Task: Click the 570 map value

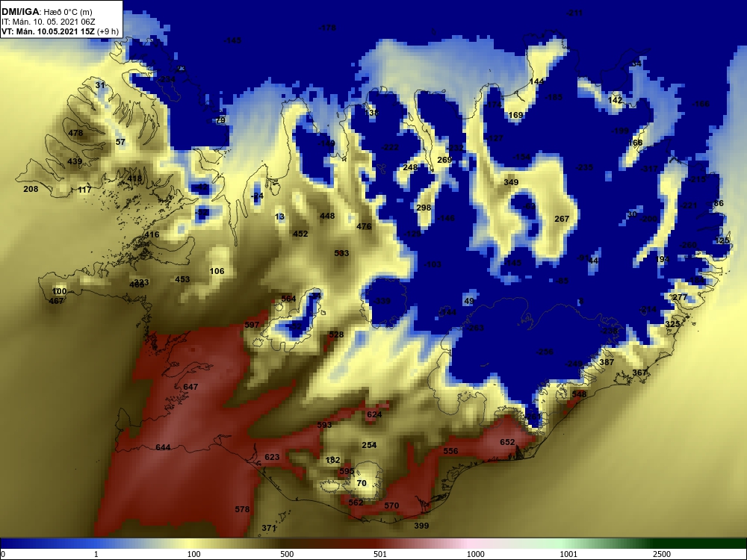Action: (x=391, y=505)
